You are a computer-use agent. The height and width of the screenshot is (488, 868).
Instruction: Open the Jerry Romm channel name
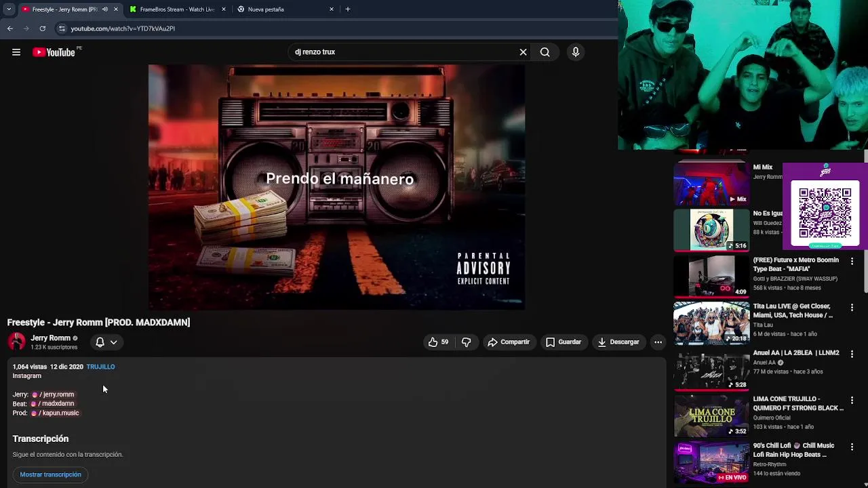[50, 338]
